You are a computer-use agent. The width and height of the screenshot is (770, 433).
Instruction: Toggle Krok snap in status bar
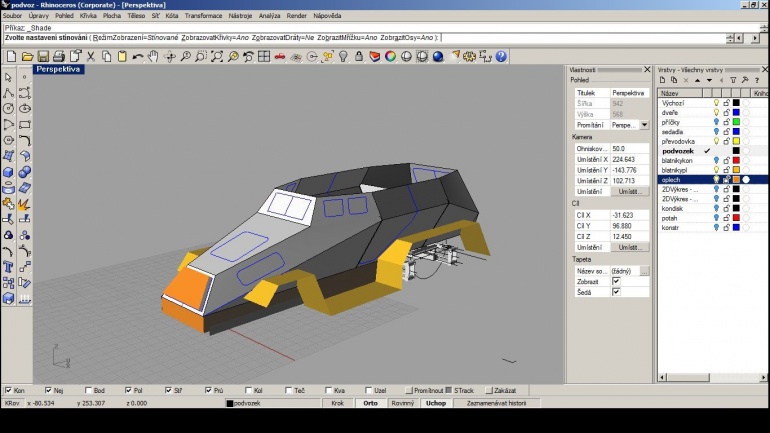point(337,403)
